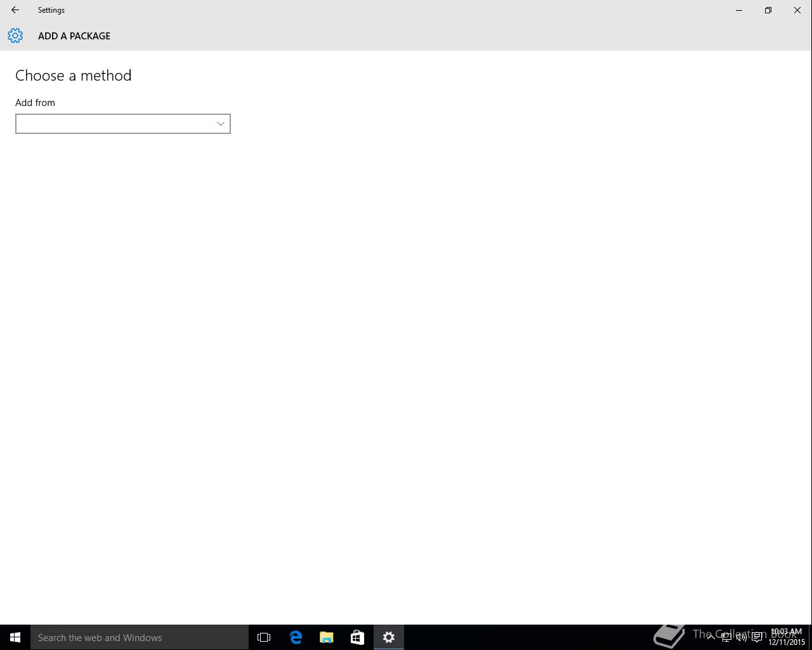Minimize the Settings window
Image resolution: width=812 pixels, height=650 pixels.
[x=739, y=10]
